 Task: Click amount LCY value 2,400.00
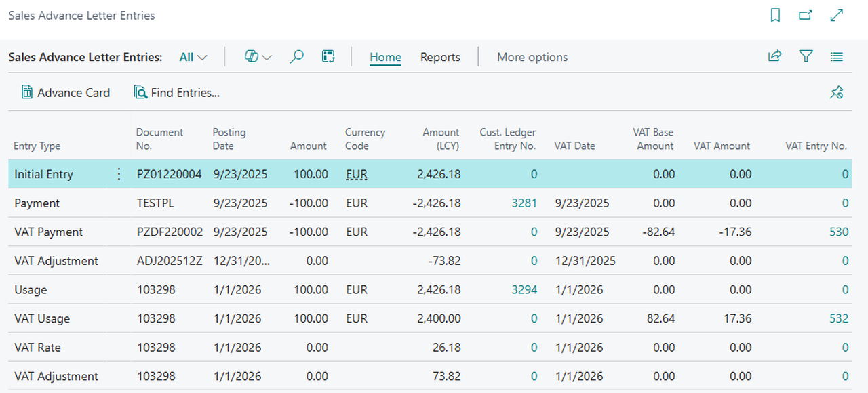[x=439, y=318]
